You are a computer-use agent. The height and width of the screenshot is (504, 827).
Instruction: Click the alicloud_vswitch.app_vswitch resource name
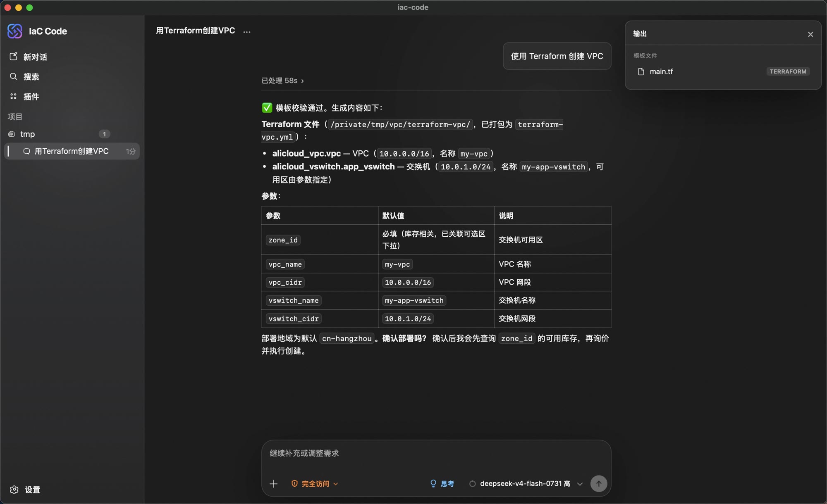(x=333, y=166)
